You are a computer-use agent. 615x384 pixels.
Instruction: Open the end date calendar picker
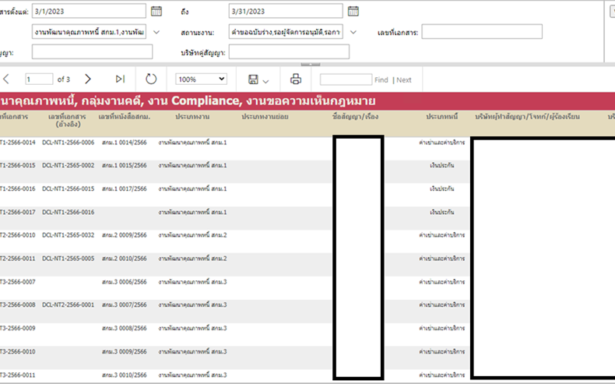point(353,11)
